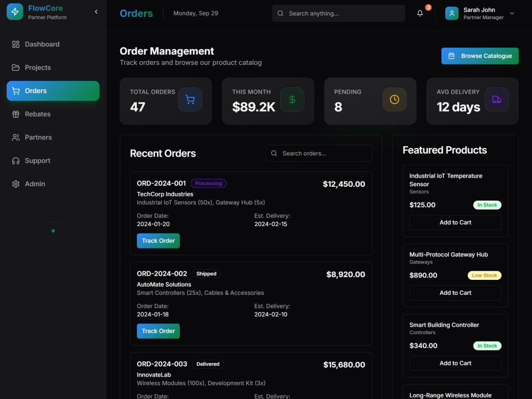Focus the Search anything field

pos(338,13)
